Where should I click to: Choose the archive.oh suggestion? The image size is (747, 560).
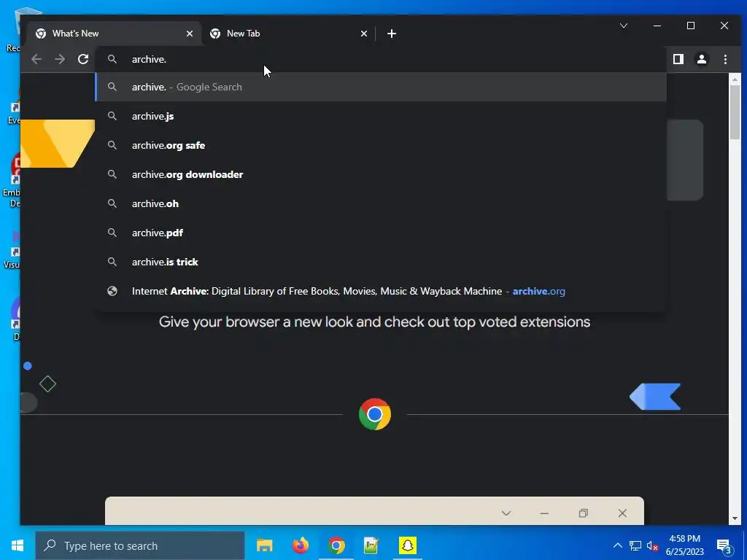(x=381, y=203)
